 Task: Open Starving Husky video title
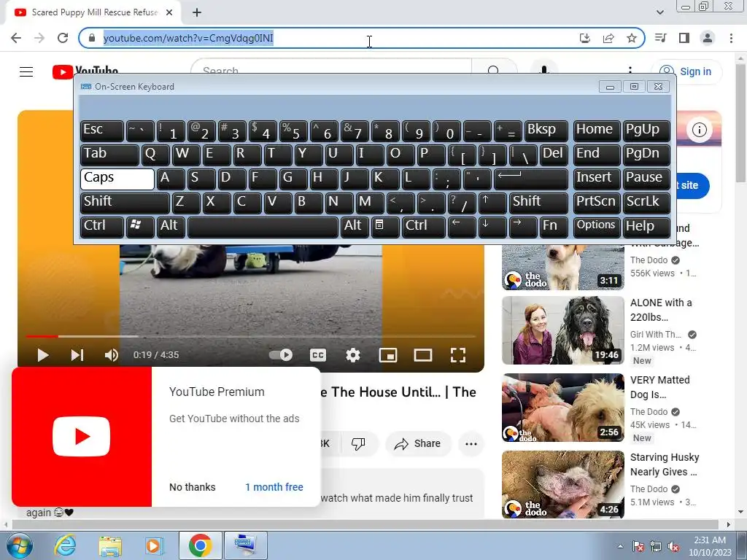pos(665,464)
